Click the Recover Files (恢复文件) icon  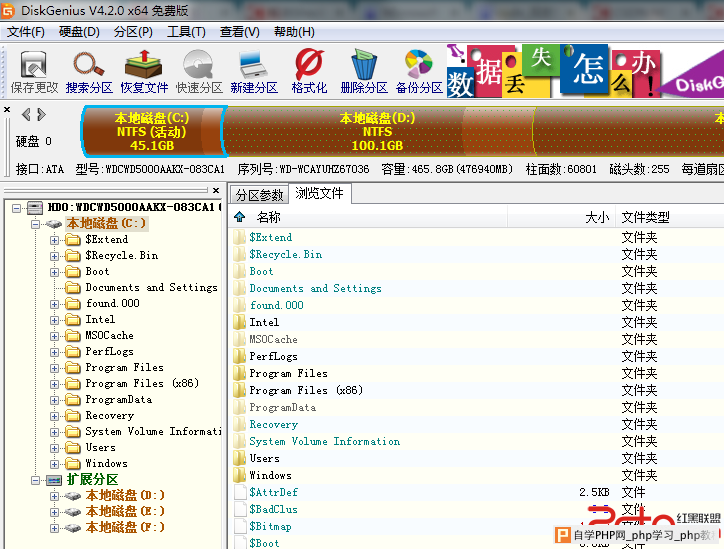144,65
